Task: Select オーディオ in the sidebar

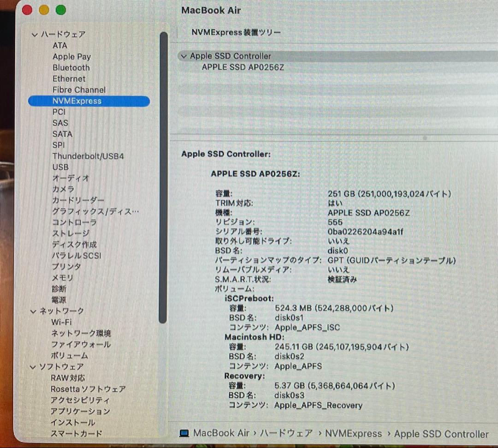Action: tap(71, 178)
